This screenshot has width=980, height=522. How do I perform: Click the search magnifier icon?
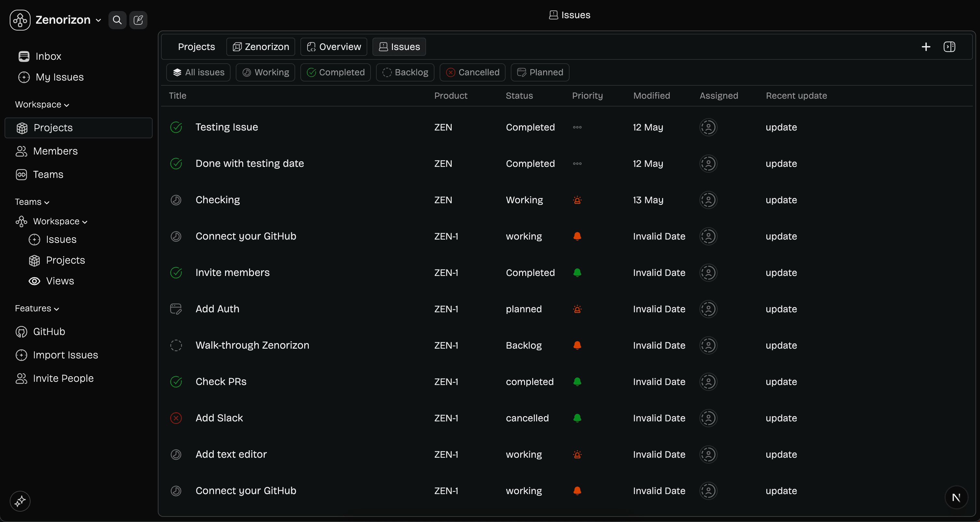(117, 20)
